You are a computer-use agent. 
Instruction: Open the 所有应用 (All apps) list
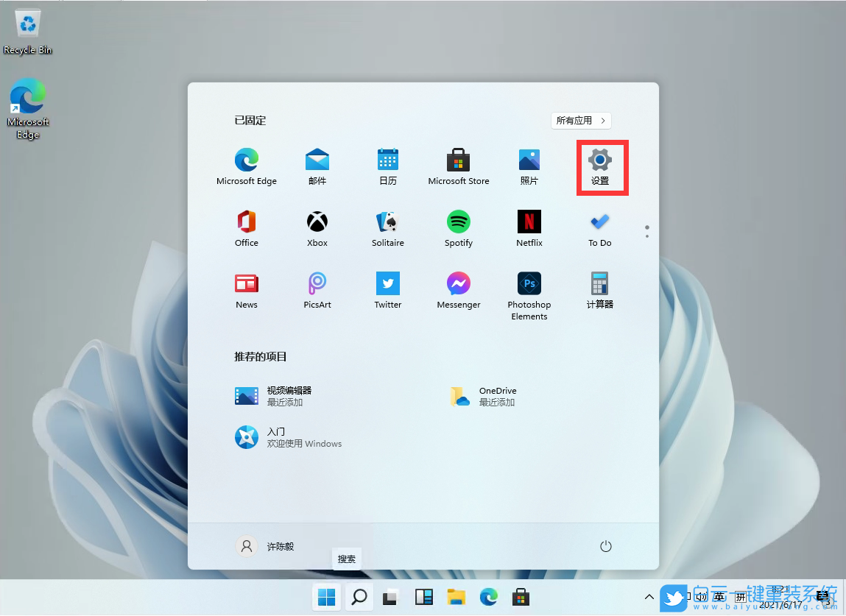(x=581, y=120)
